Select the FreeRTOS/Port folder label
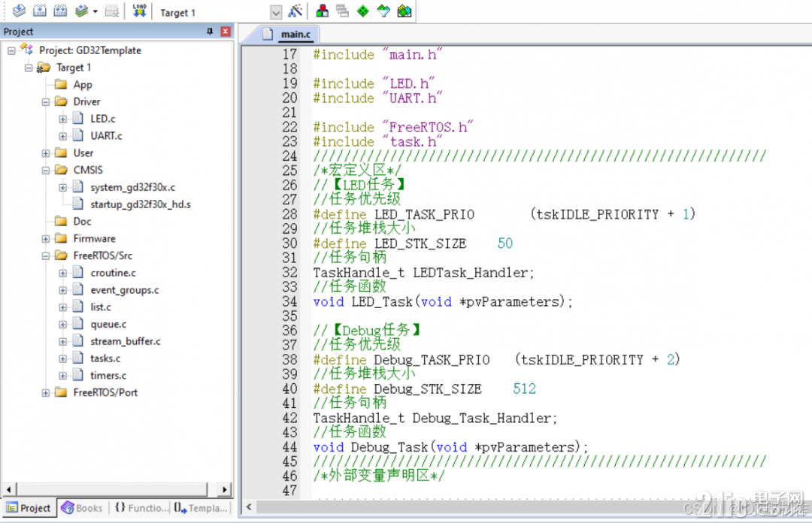 105,392
